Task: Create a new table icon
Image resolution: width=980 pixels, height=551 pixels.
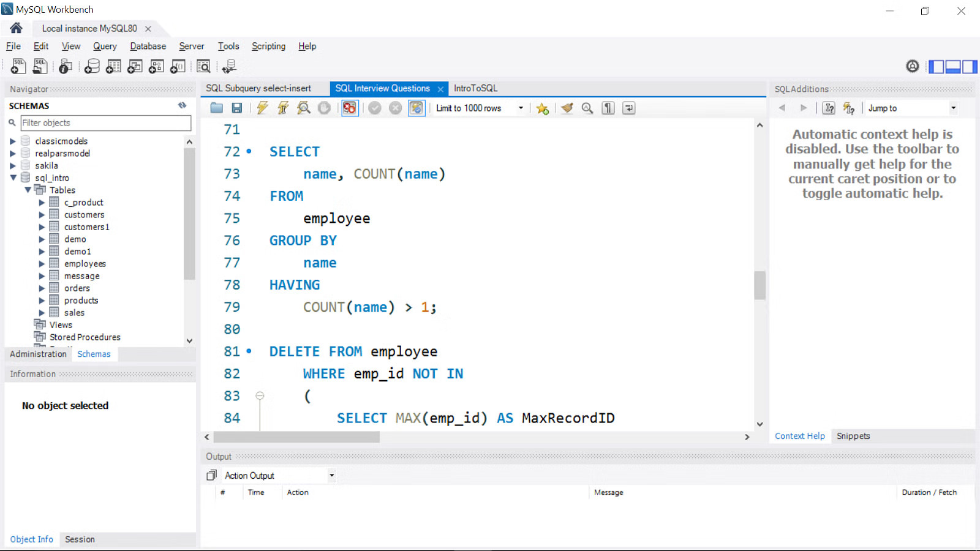Action: (x=113, y=66)
